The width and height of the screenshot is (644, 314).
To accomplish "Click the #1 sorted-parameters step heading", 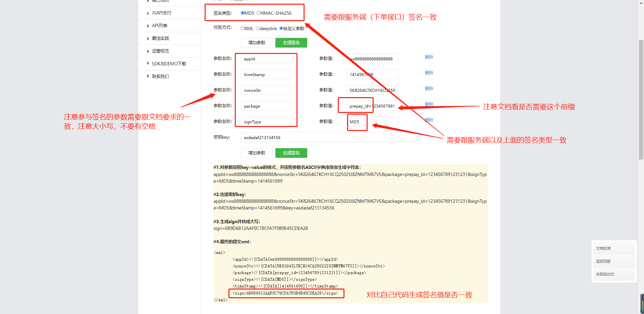I will [287, 167].
